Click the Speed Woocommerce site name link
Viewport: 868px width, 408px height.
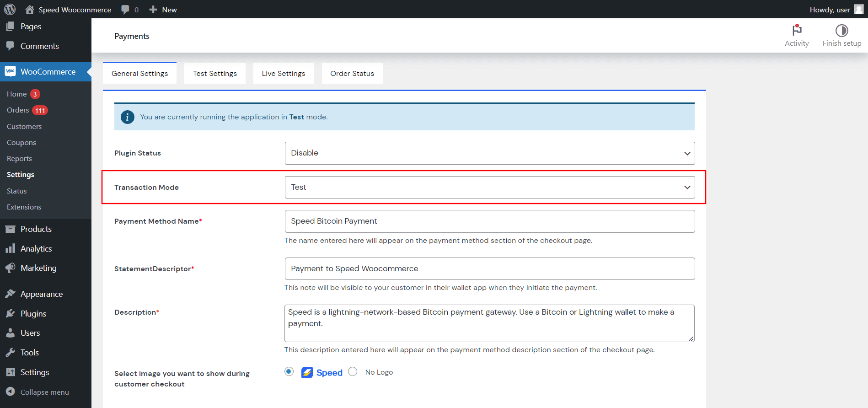tap(75, 10)
